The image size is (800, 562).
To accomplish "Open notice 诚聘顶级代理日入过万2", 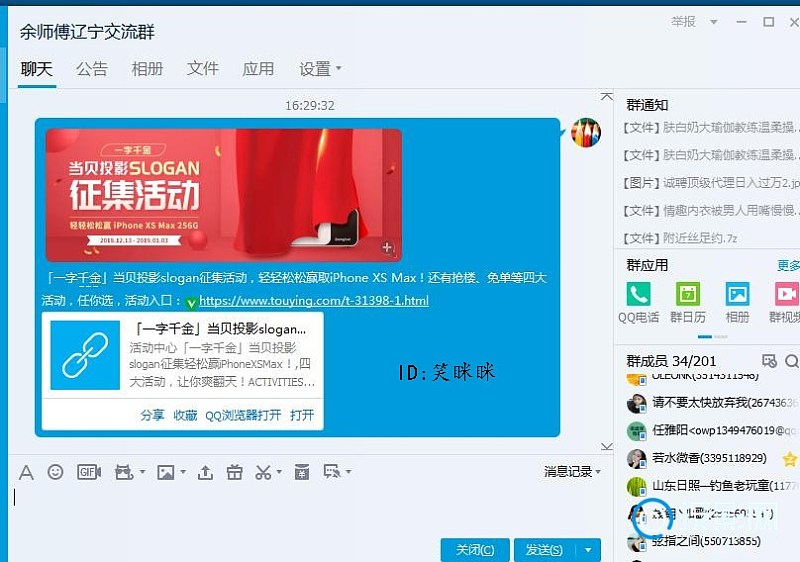I will tap(711, 183).
